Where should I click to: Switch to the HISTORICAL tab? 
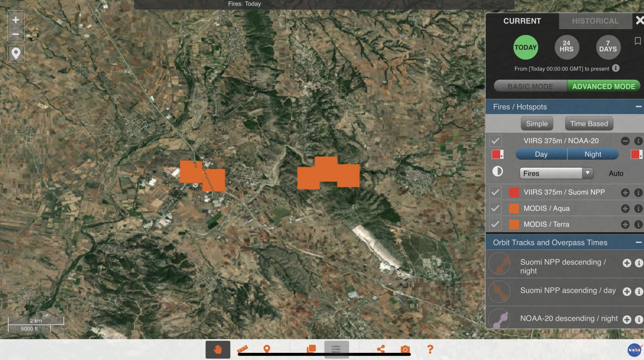pos(595,21)
